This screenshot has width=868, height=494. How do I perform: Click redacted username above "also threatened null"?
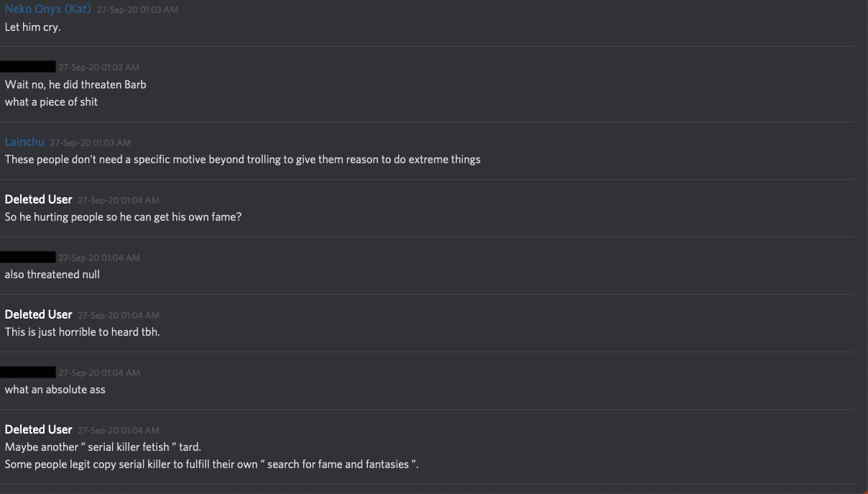tap(28, 257)
